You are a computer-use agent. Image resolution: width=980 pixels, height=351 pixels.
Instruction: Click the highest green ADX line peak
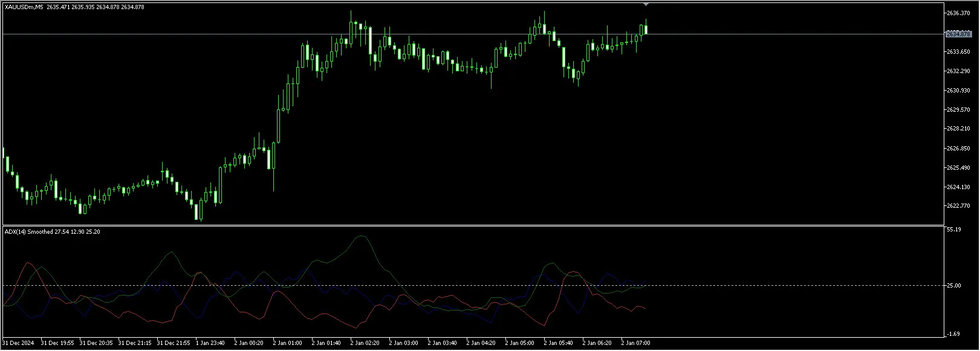[x=361, y=236]
